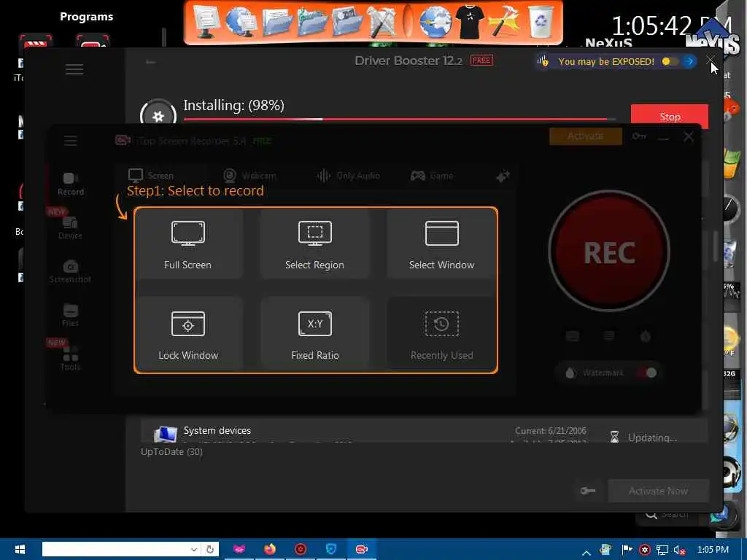
Task: Click the taskbar address input field
Action: click(x=116, y=549)
